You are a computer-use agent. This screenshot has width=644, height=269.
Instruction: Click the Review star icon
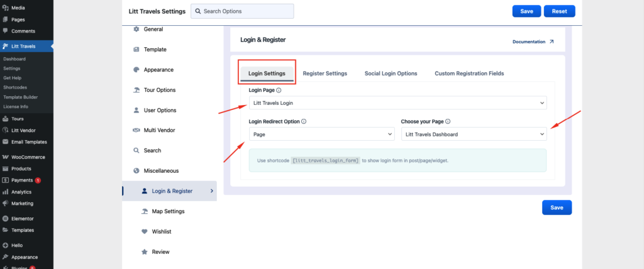point(145,251)
